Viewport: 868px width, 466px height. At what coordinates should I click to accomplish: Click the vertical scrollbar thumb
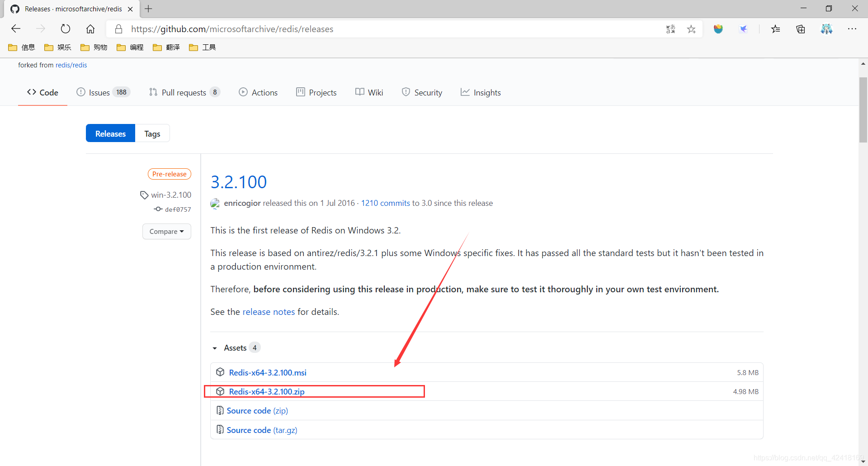[863, 110]
